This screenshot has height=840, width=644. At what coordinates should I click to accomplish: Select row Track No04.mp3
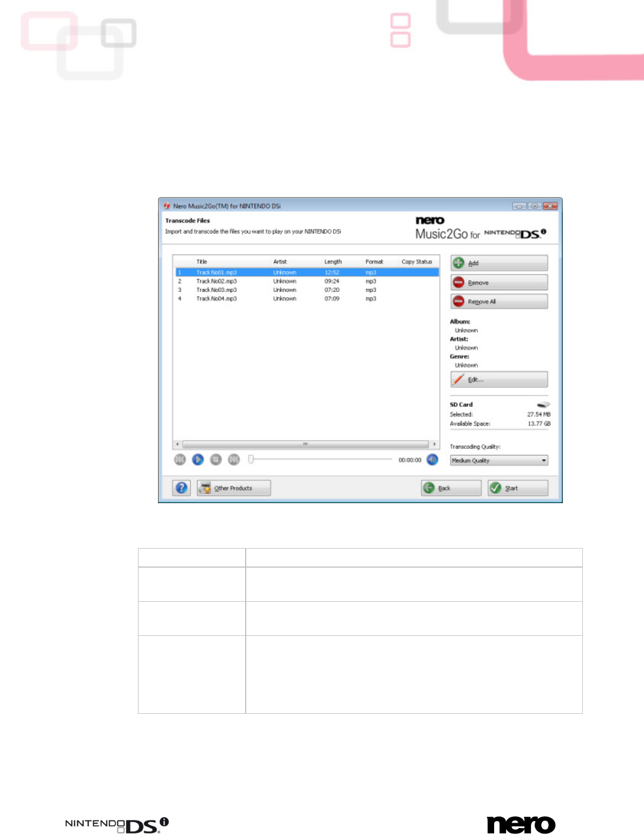[x=307, y=298]
